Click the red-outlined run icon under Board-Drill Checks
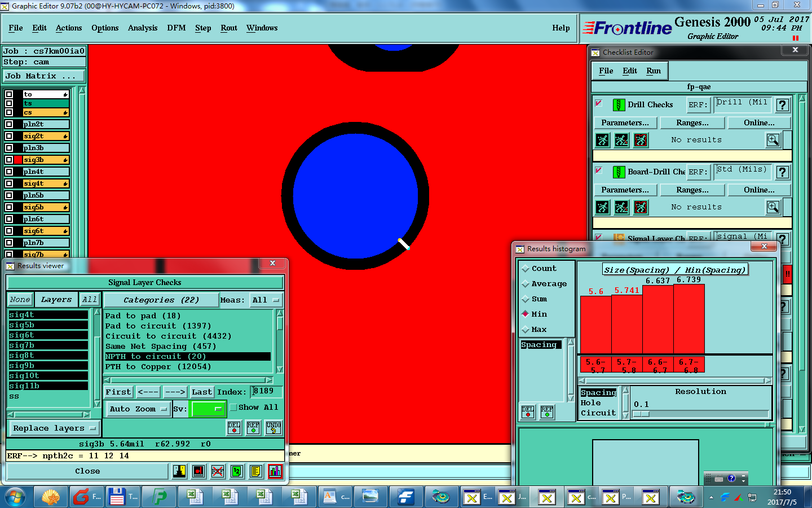This screenshot has width=812, height=508. [x=641, y=207]
